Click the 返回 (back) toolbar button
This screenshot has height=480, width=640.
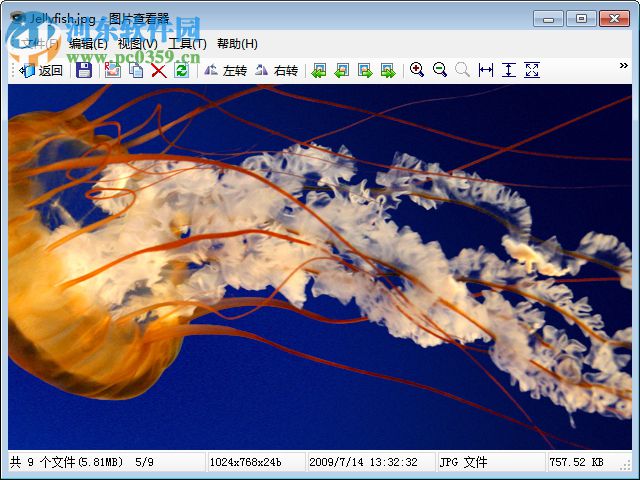pyautogui.click(x=42, y=70)
